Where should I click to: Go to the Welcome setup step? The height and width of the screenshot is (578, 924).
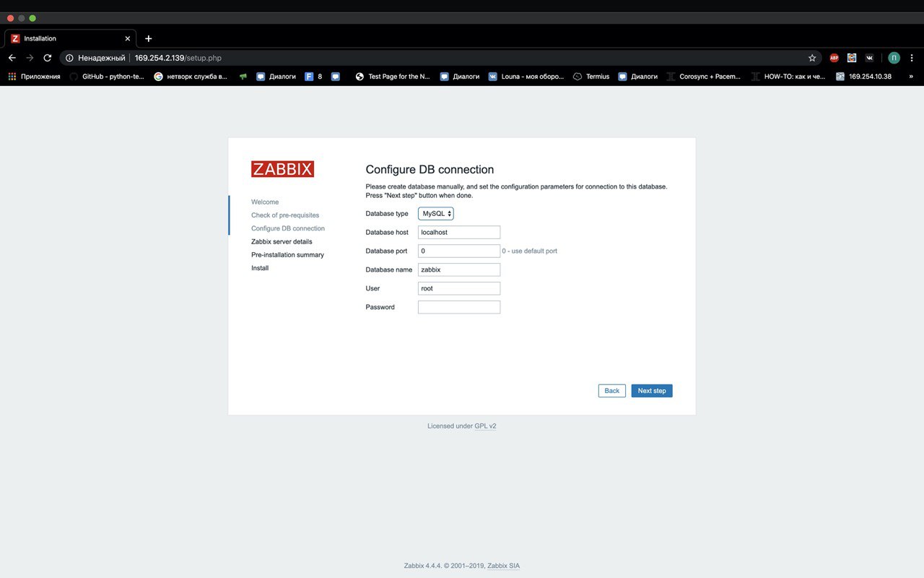coord(265,202)
